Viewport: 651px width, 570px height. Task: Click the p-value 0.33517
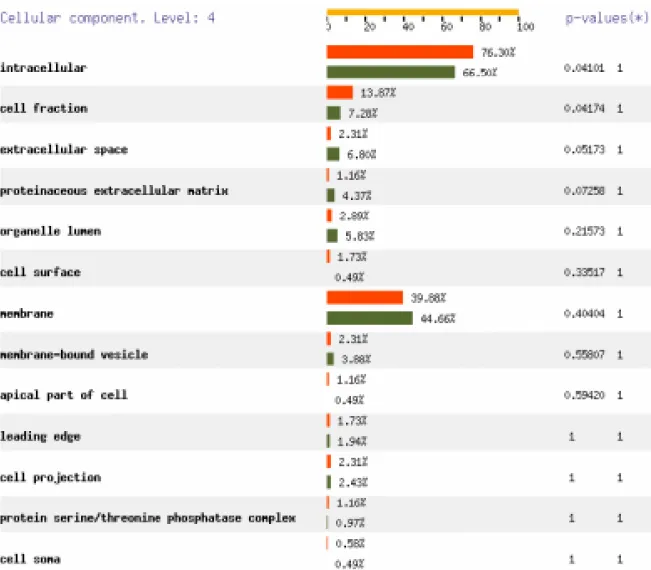[x=584, y=272]
